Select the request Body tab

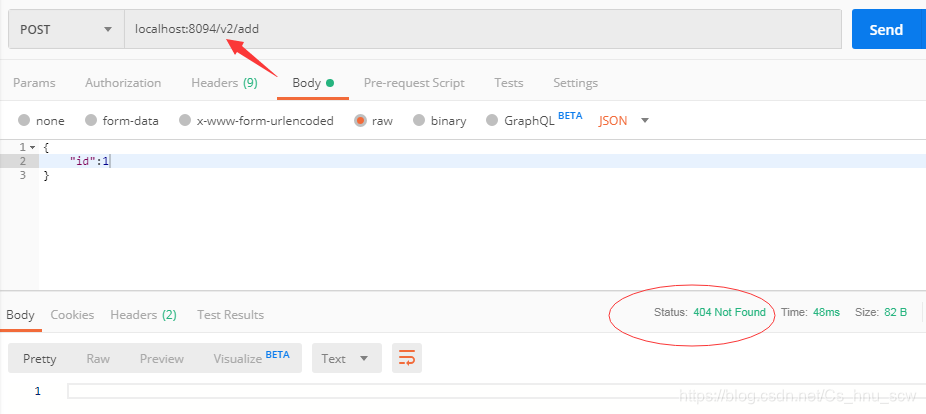pos(313,83)
